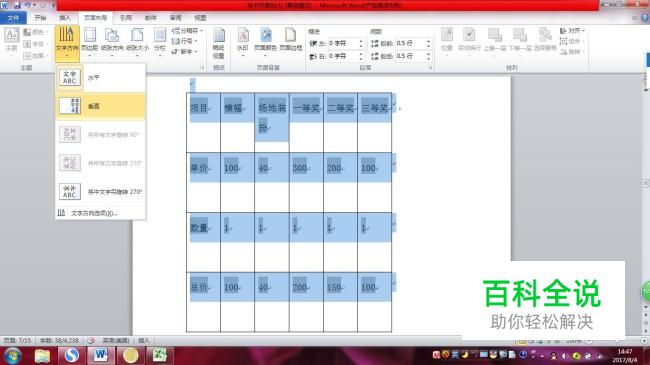Expand the Breaks (分隔符) dropdown
This screenshot has width=650, height=365.
187,31
